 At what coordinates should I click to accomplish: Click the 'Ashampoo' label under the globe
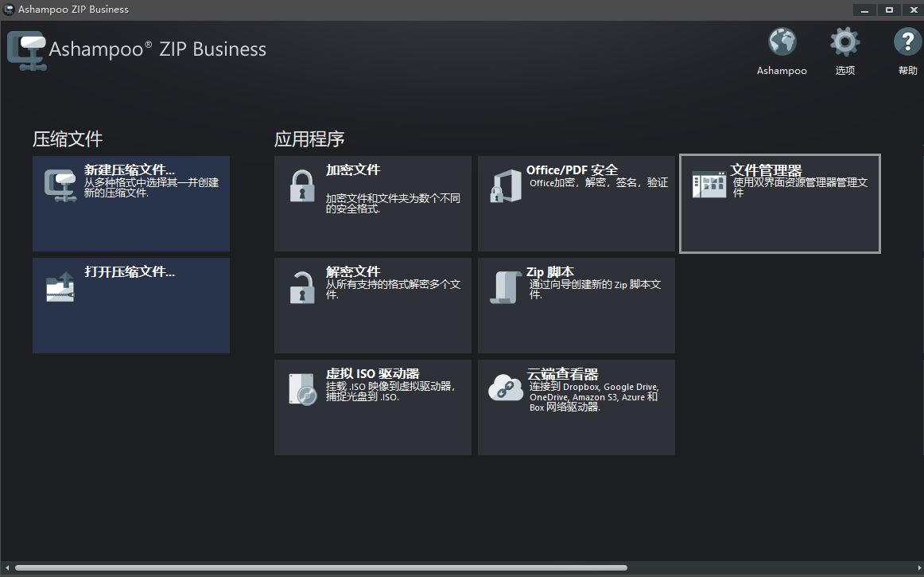click(x=782, y=71)
